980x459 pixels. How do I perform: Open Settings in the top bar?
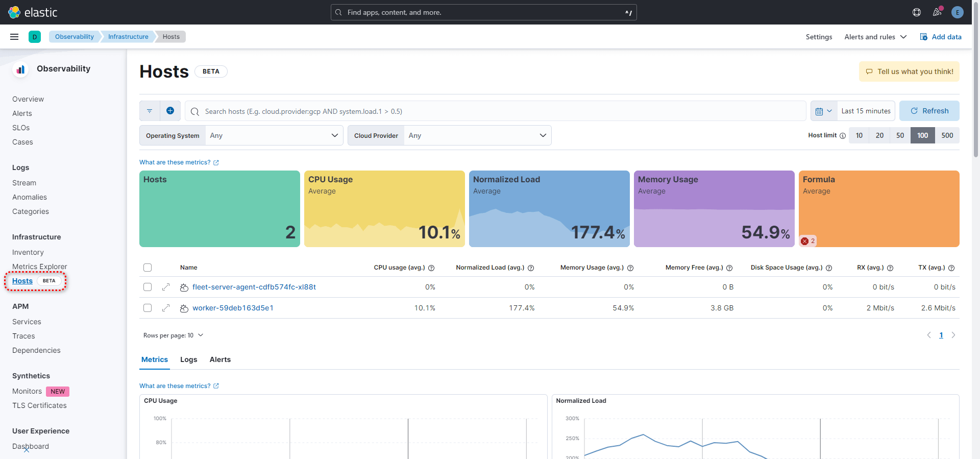pyautogui.click(x=819, y=37)
